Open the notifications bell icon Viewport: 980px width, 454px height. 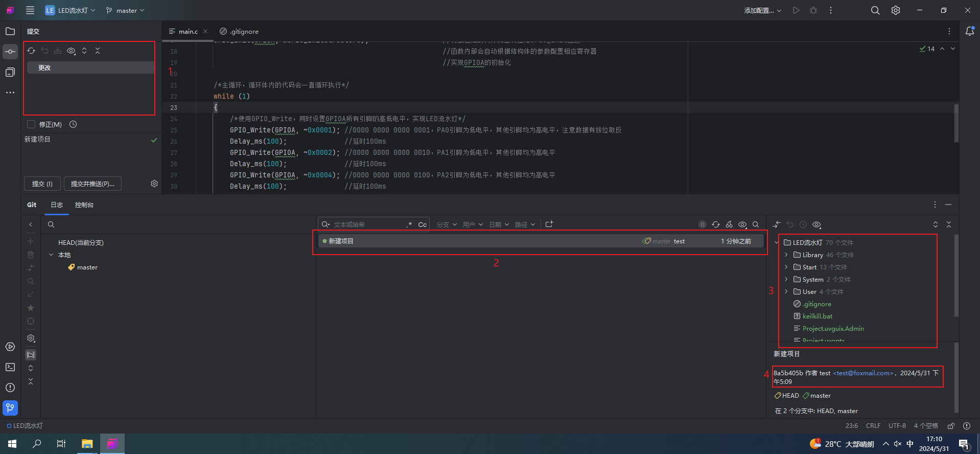point(969,31)
